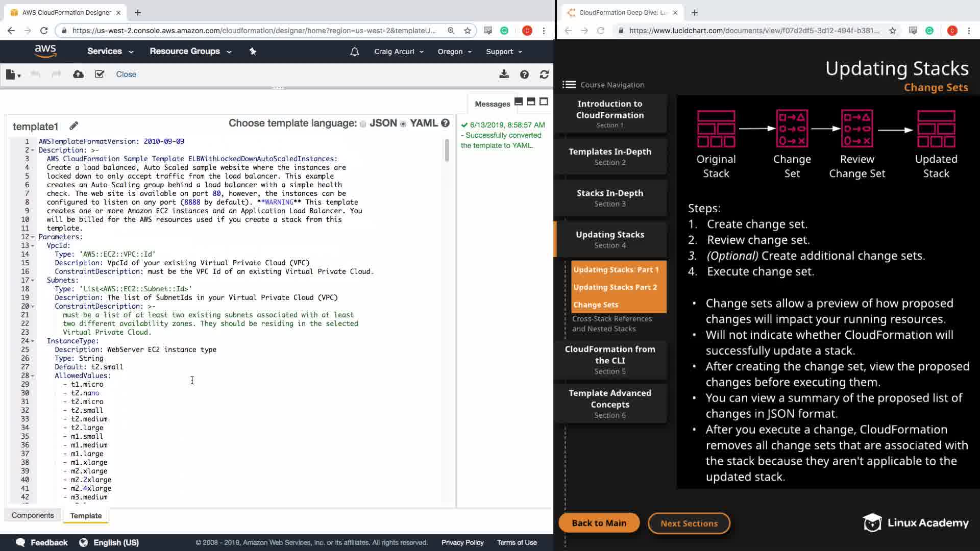Select JSON template language radio button

(363, 124)
